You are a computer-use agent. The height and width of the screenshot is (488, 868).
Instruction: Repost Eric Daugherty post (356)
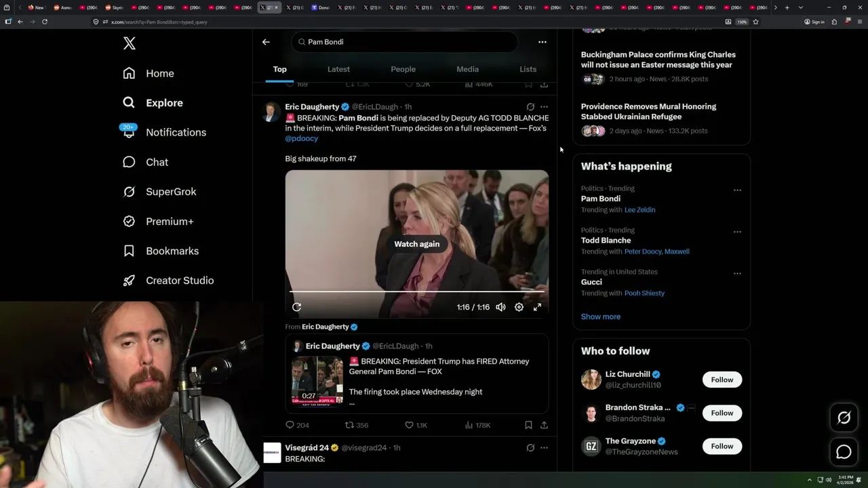[357, 425]
